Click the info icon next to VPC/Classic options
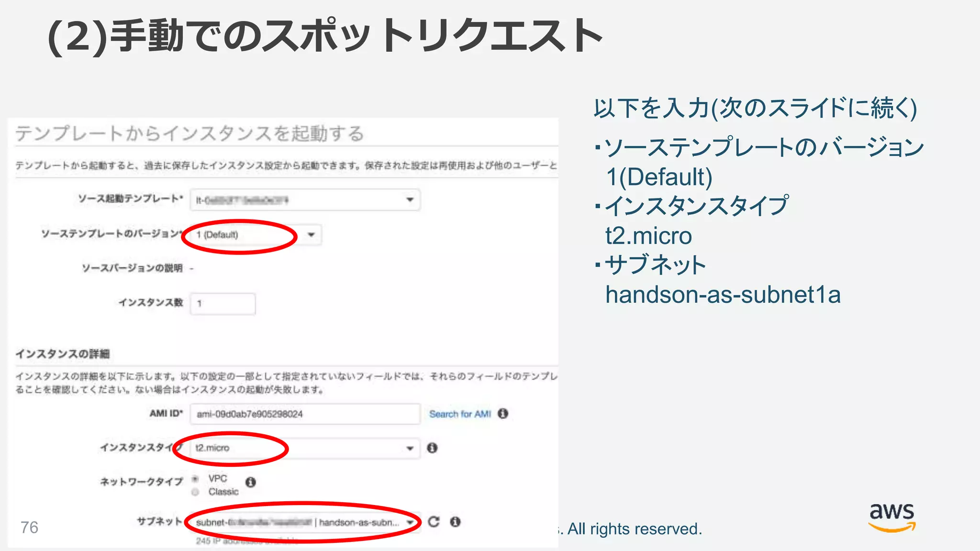 [250, 482]
